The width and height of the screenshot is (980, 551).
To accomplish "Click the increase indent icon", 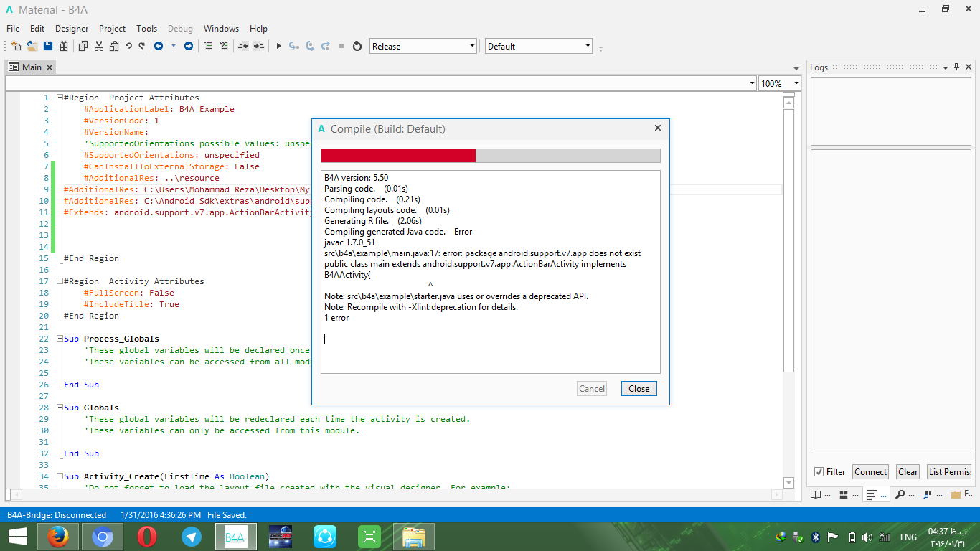I will (259, 46).
